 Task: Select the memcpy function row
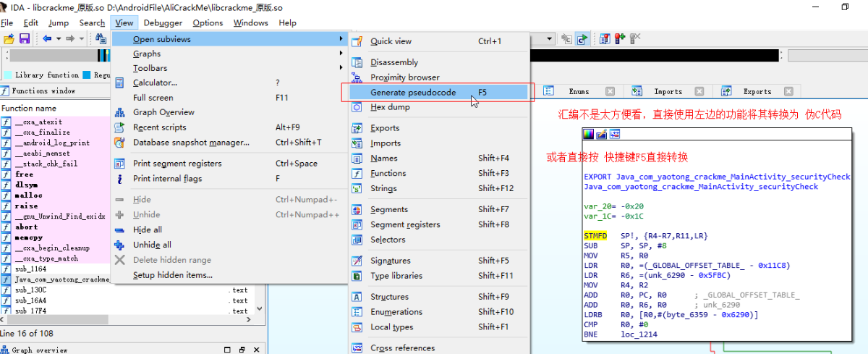point(55,237)
